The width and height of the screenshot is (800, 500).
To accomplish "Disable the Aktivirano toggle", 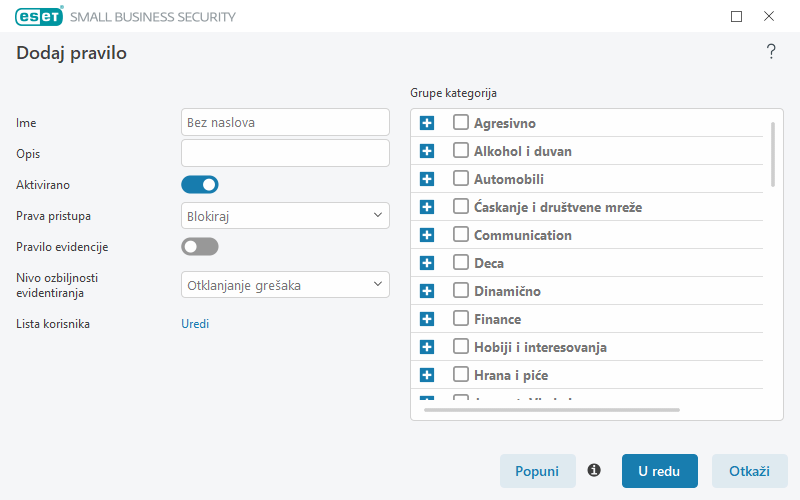I will pos(200,185).
